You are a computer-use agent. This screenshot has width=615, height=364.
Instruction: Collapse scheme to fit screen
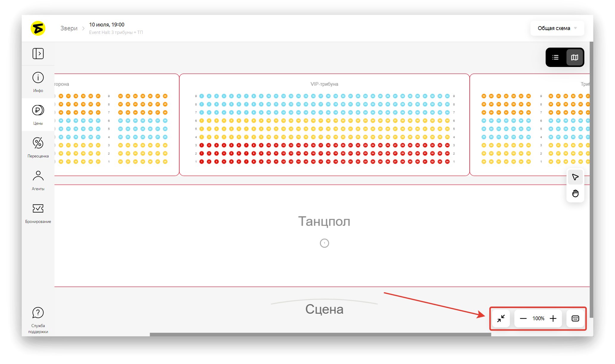coord(501,318)
